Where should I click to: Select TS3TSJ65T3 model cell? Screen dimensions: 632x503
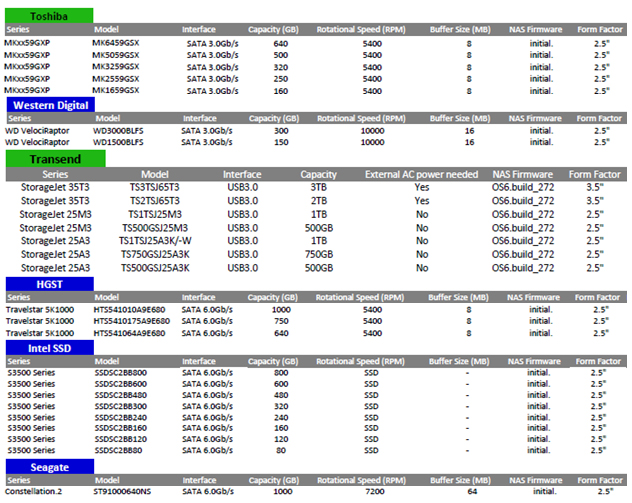tap(155, 187)
